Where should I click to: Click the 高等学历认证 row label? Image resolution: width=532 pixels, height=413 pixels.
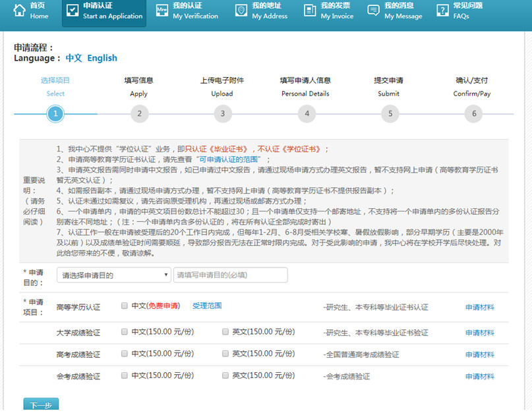tap(78, 307)
